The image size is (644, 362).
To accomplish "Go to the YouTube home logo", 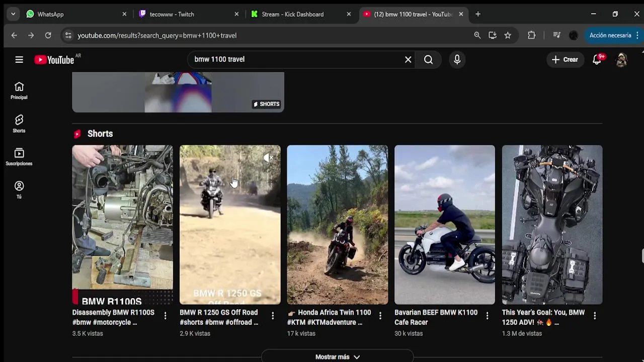I will (54, 60).
